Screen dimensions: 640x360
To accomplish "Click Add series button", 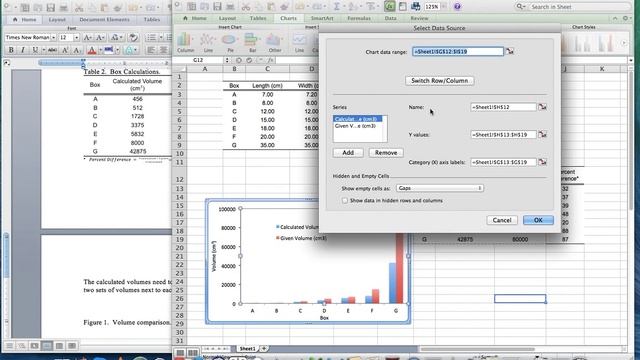I will 348,153.
